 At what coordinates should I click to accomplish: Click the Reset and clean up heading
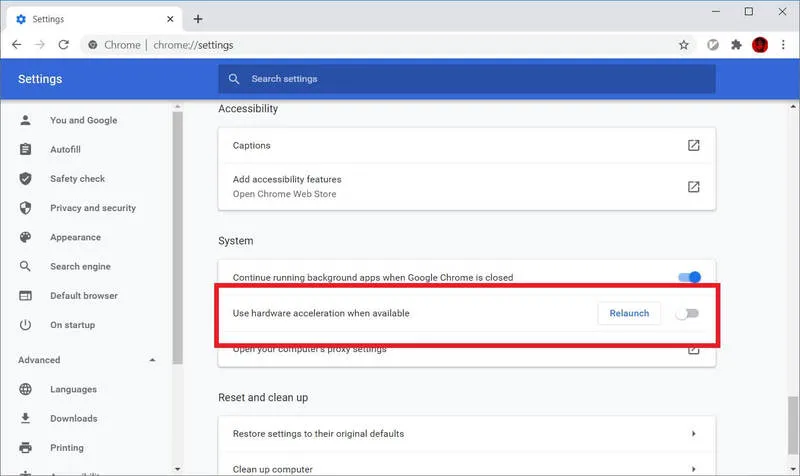(x=263, y=397)
